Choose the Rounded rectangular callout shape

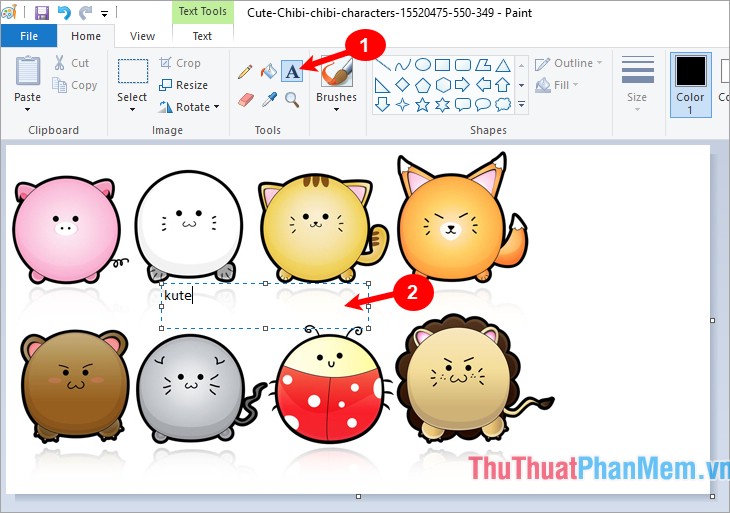point(462,104)
